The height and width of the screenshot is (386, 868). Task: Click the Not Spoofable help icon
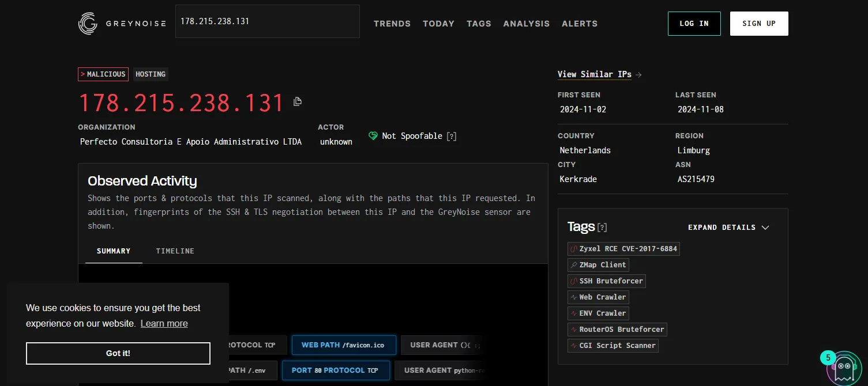452,137
